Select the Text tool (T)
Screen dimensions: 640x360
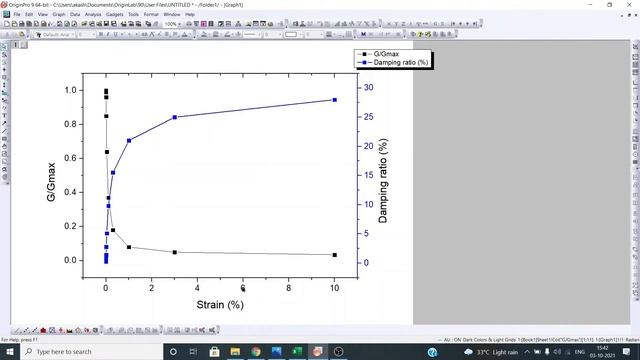click(x=4, y=116)
